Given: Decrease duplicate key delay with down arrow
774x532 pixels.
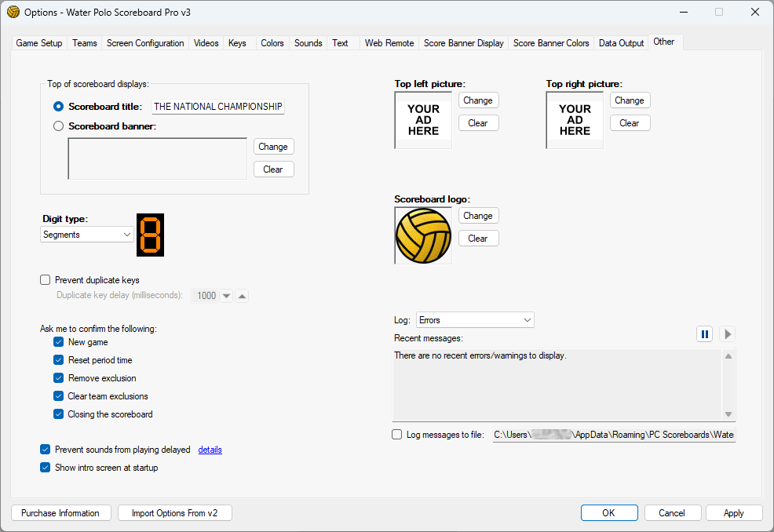Looking at the screenshot, I should [x=226, y=296].
